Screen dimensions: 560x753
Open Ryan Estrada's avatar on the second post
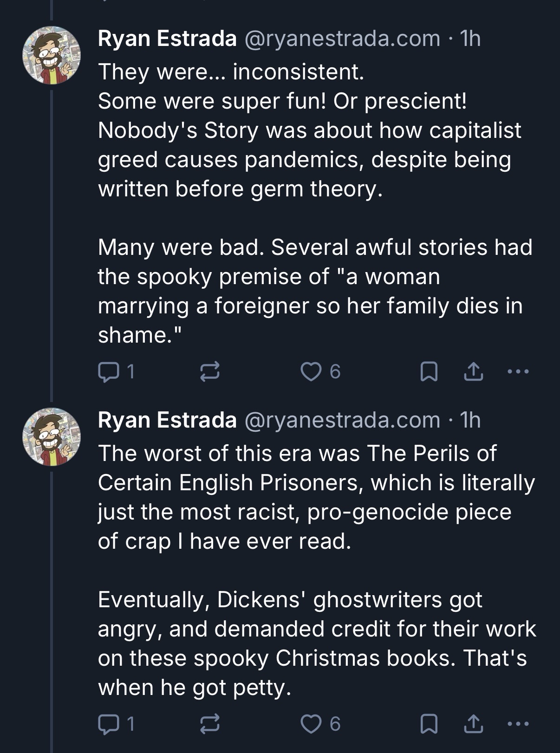(x=52, y=437)
